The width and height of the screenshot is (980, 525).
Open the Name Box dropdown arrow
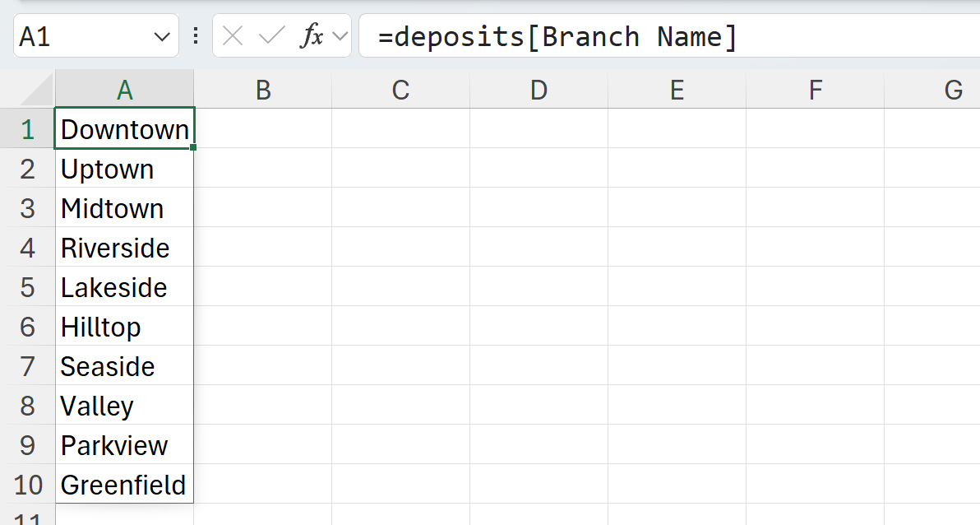pyautogui.click(x=161, y=36)
